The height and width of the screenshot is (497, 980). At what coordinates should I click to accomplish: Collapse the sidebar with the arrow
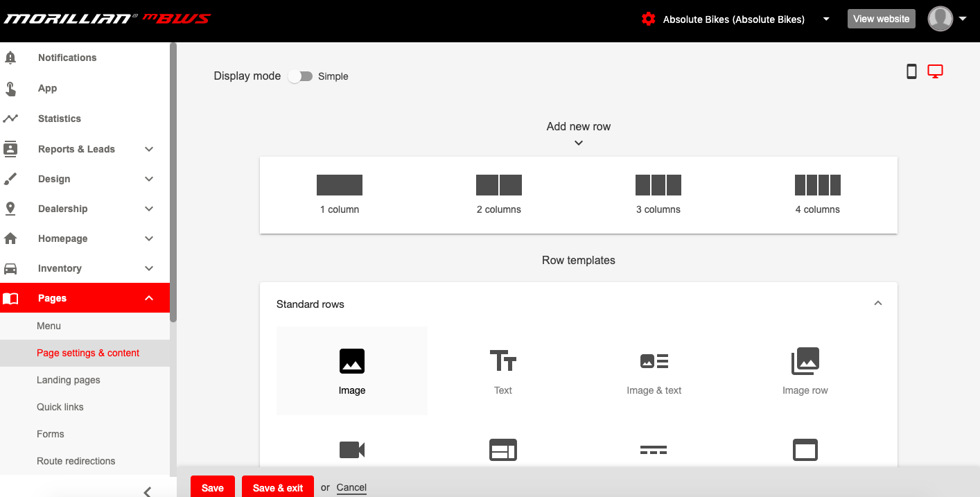pos(146,491)
